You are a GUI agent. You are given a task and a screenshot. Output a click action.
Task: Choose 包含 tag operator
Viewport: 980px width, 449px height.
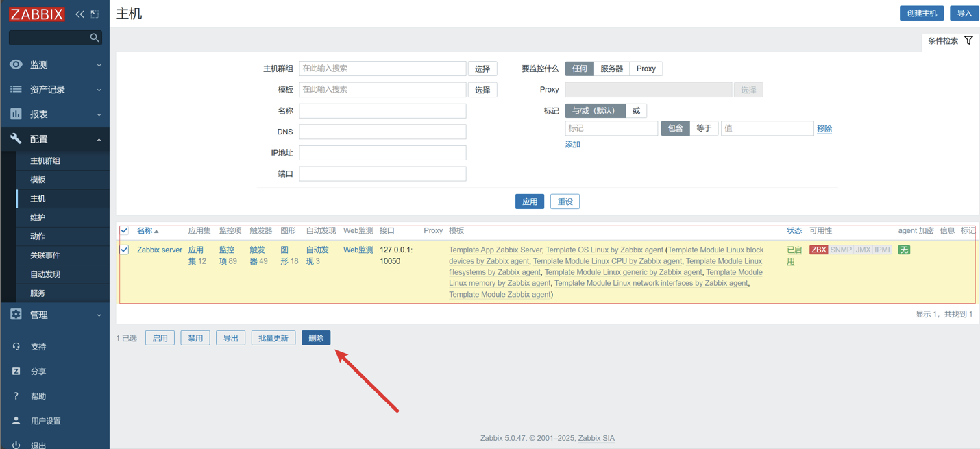point(675,128)
